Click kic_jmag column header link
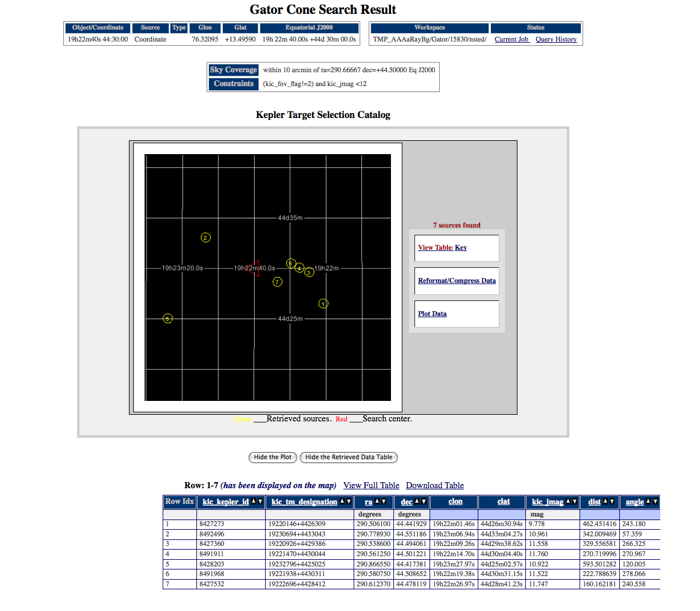 [548, 501]
